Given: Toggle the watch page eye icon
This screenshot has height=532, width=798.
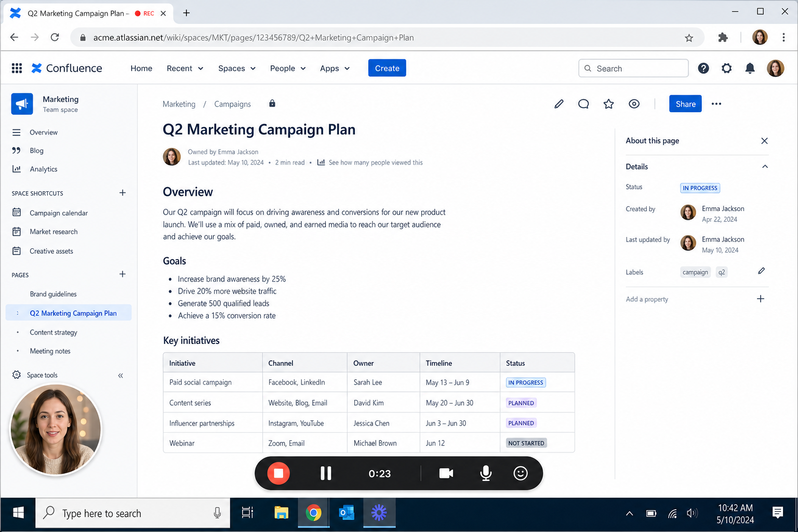Looking at the screenshot, I should point(634,104).
